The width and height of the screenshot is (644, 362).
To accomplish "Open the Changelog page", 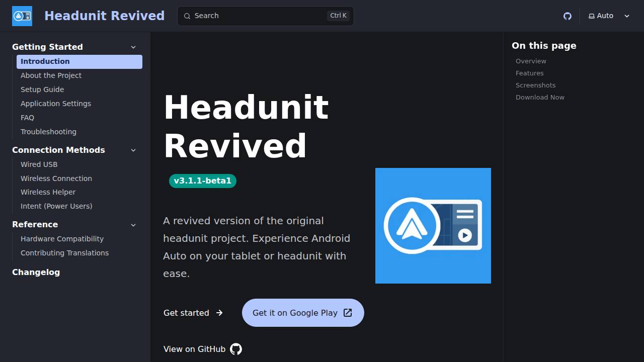I will point(36,272).
